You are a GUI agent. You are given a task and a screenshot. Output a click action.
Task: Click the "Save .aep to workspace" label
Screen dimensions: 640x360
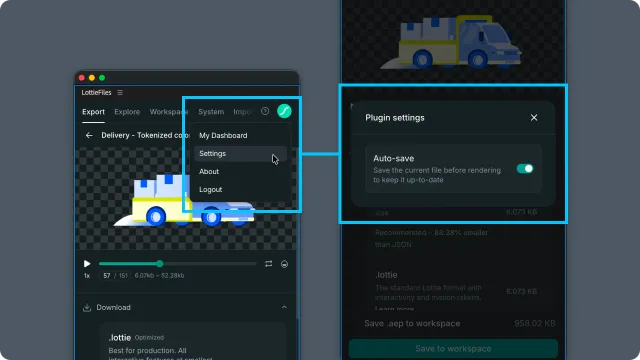(412, 323)
